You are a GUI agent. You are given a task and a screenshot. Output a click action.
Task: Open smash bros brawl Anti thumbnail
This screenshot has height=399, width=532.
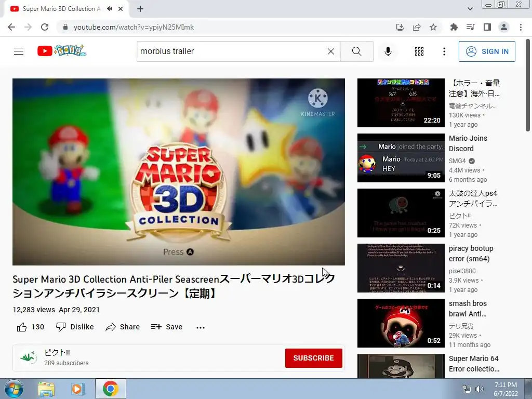pos(401,323)
